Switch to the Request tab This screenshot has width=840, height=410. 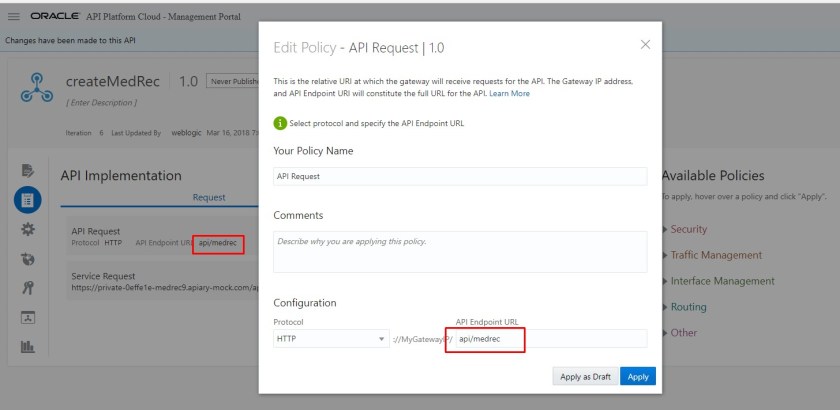coord(208,198)
